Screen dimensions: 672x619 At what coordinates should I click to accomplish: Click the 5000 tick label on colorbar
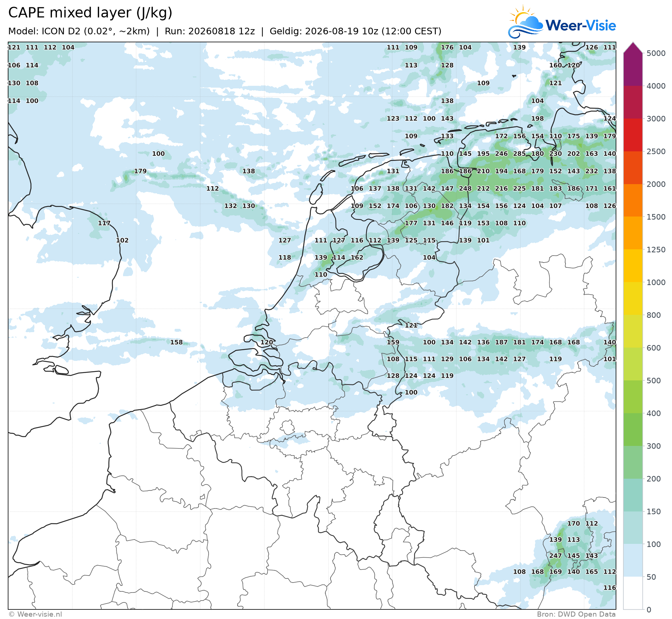(656, 53)
